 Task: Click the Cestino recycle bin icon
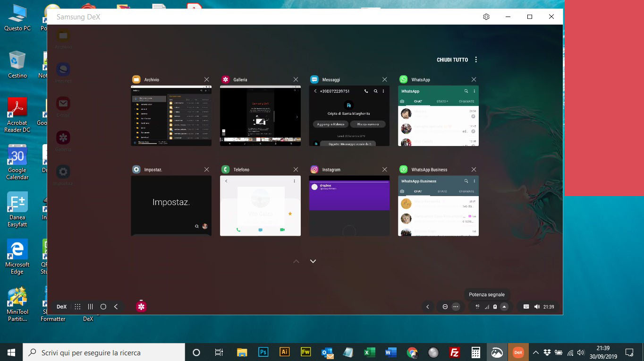pos(17,65)
